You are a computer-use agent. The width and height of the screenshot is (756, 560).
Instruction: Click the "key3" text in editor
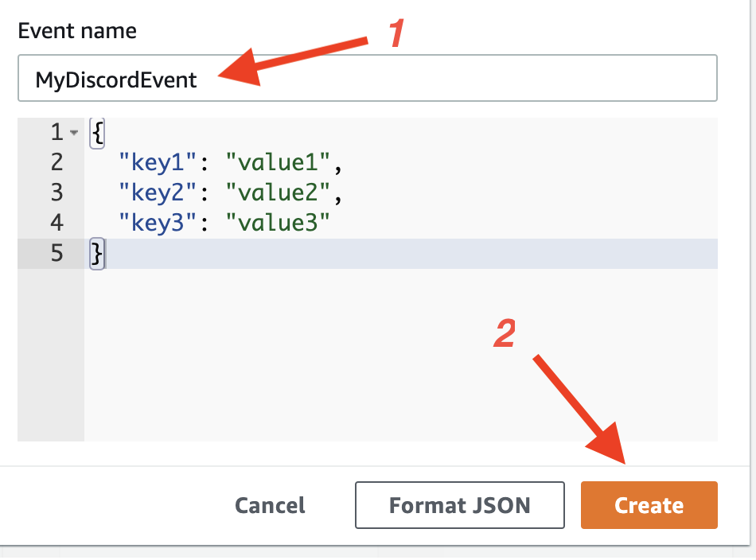click(158, 224)
